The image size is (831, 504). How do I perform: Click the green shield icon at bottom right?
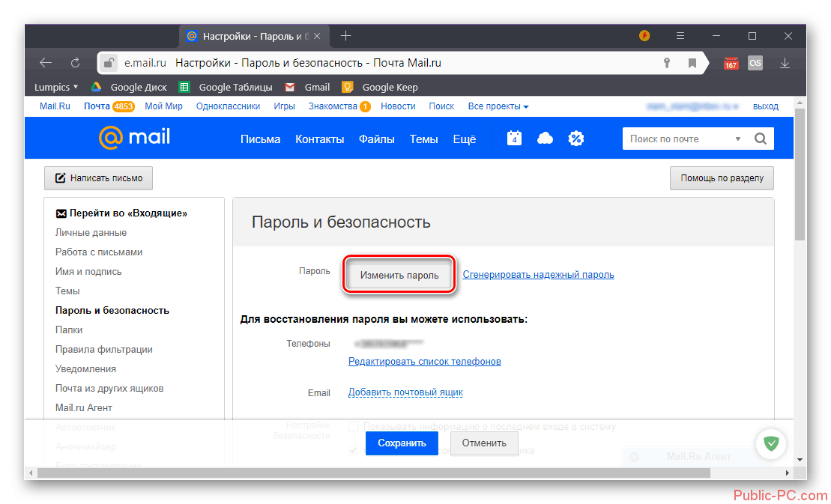pos(770,443)
